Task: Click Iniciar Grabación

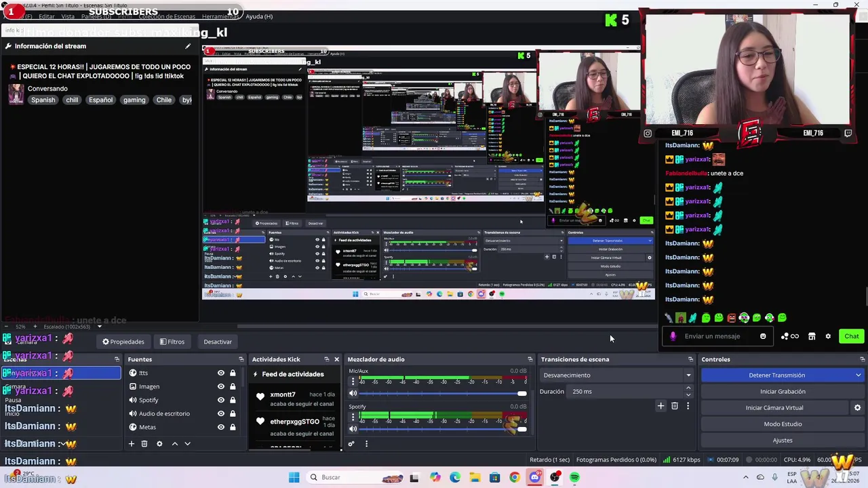Action: tap(783, 391)
